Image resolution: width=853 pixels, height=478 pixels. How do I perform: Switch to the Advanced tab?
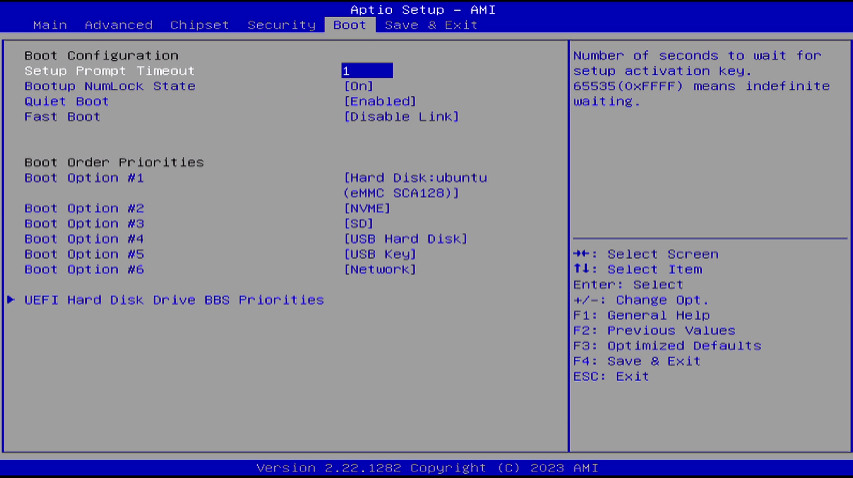pos(119,25)
